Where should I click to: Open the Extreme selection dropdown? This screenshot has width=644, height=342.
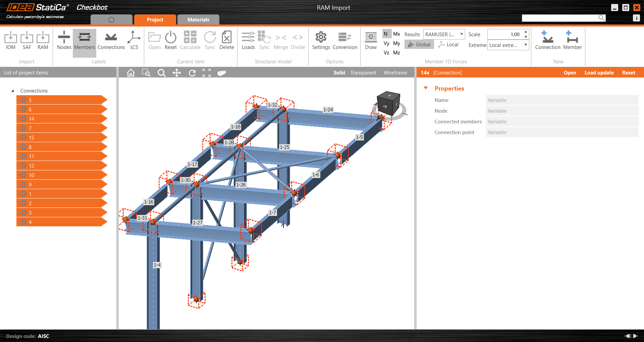coord(525,45)
